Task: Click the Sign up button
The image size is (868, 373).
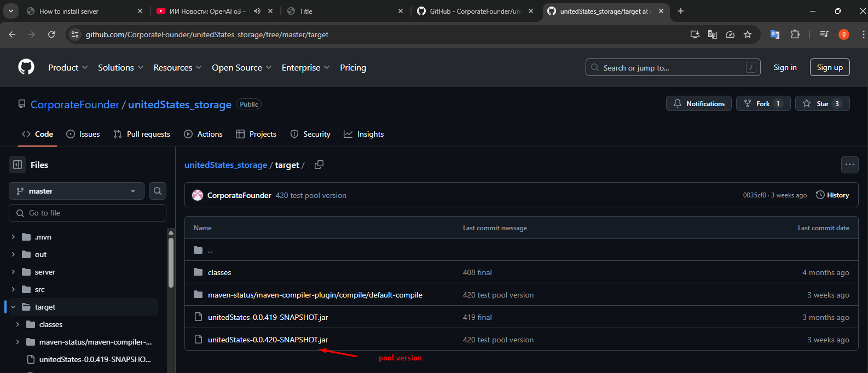Action: tap(829, 67)
